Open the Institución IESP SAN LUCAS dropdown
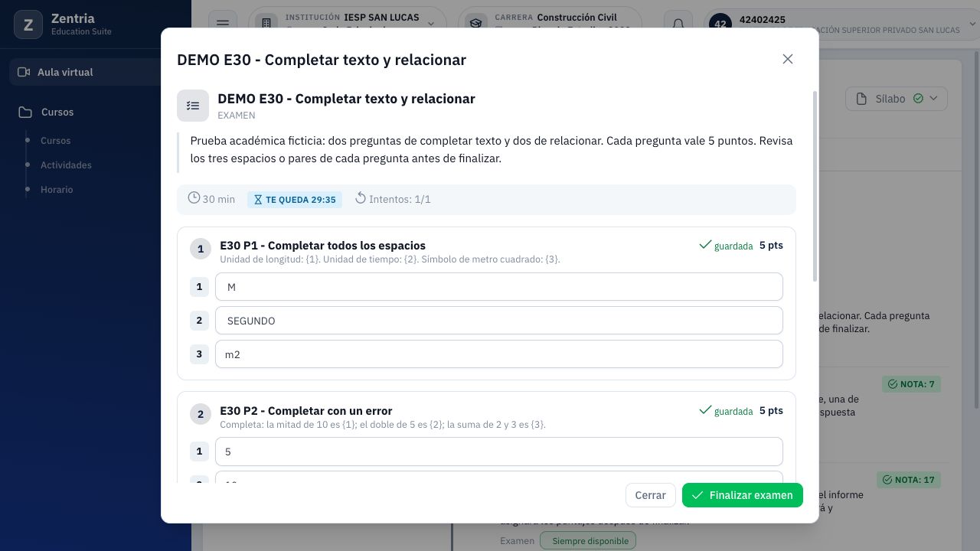 pos(348,23)
